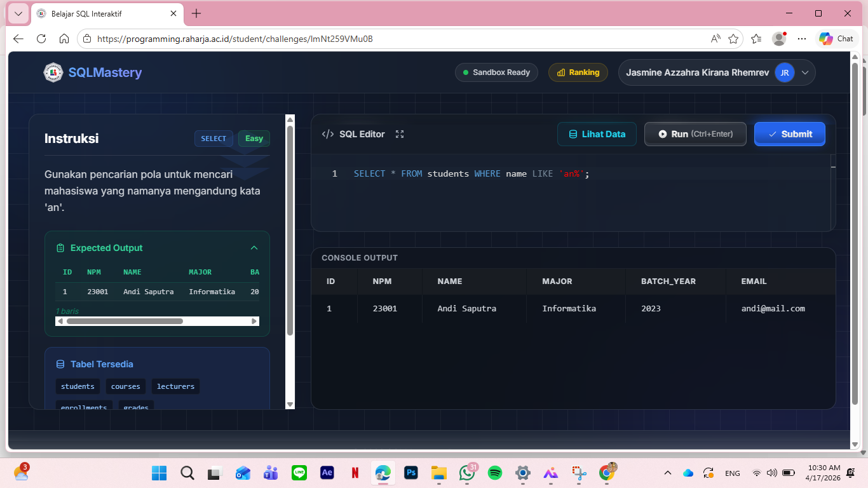Run the SQL query
Screen dimensions: 868x488
(695, 134)
